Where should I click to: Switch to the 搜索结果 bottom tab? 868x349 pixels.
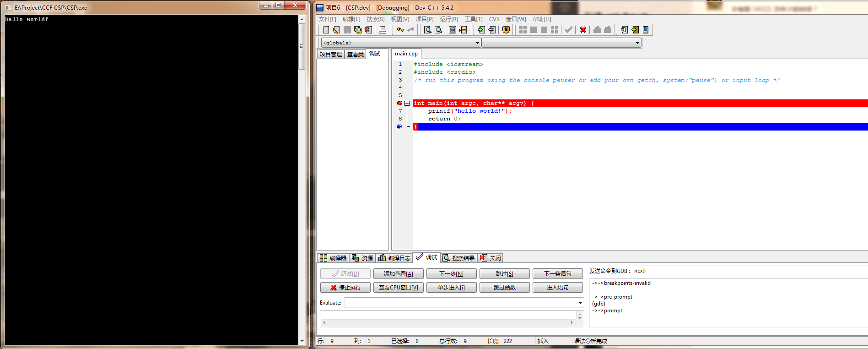coord(458,258)
